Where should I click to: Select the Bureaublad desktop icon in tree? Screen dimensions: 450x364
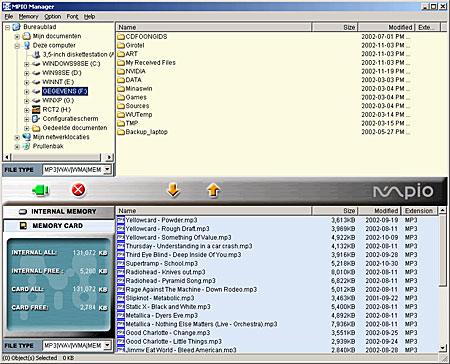point(16,27)
